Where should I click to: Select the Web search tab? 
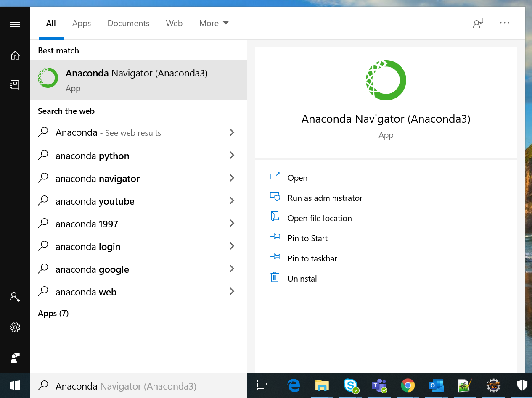[174, 23]
